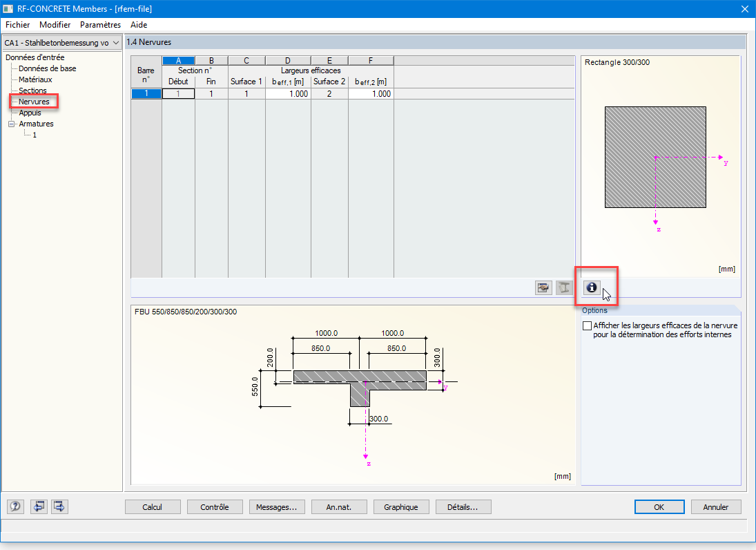This screenshot has height=550, width=756.
Task: Click the Surface 1 cell
Action: (x=246, y=93)
